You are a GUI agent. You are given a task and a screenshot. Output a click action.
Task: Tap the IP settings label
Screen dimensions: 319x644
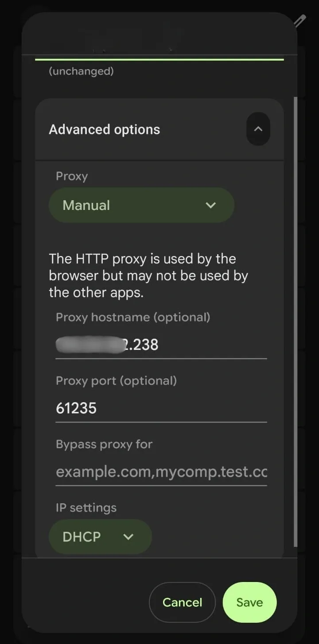[86, 508]
